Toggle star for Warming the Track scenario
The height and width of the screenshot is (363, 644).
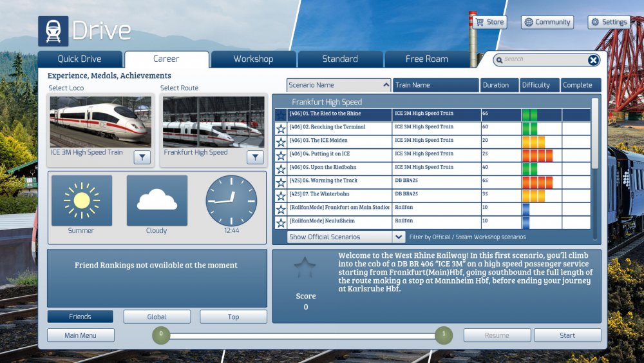(281, 182)
